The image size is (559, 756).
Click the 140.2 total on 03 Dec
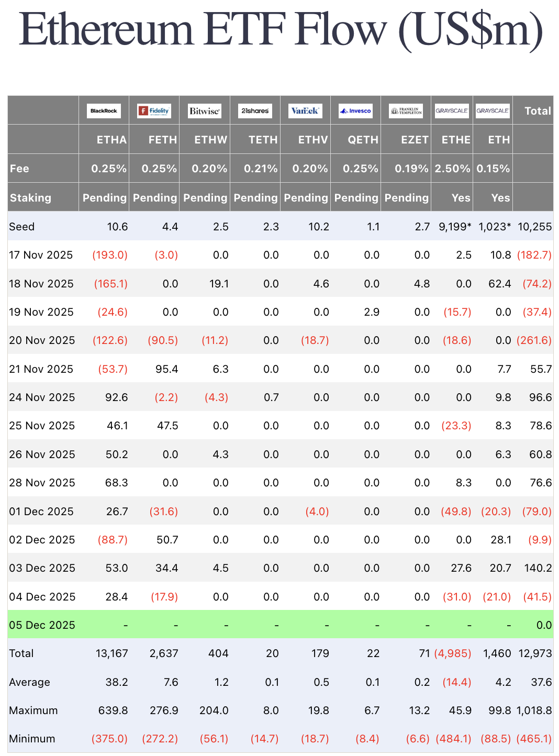point(538,568)
